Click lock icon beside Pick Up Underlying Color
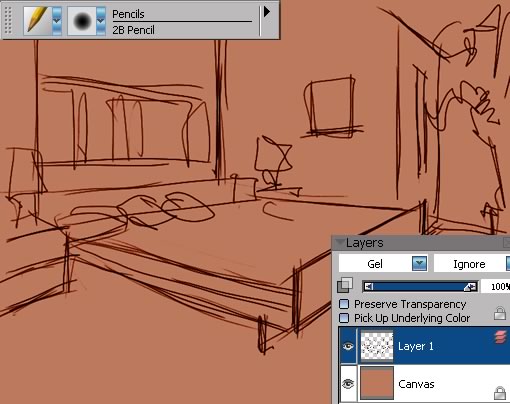This screenshot has width=510, height=404. pyautogui.click(x=500, y=313)
